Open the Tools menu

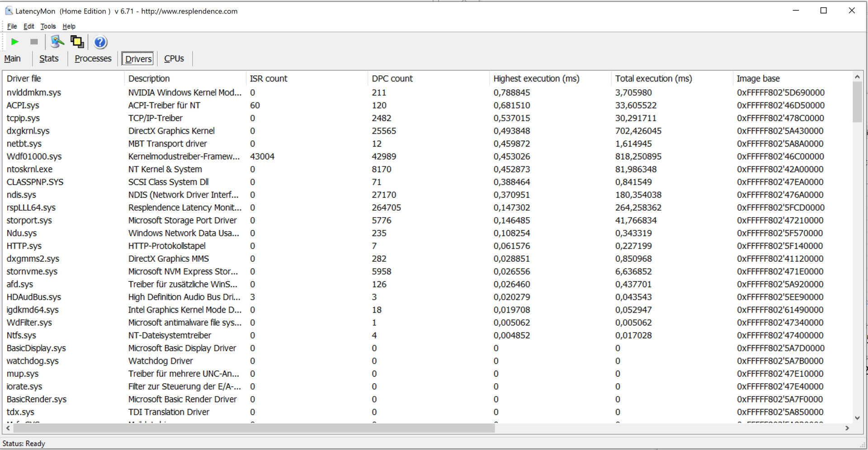point(48,26)
